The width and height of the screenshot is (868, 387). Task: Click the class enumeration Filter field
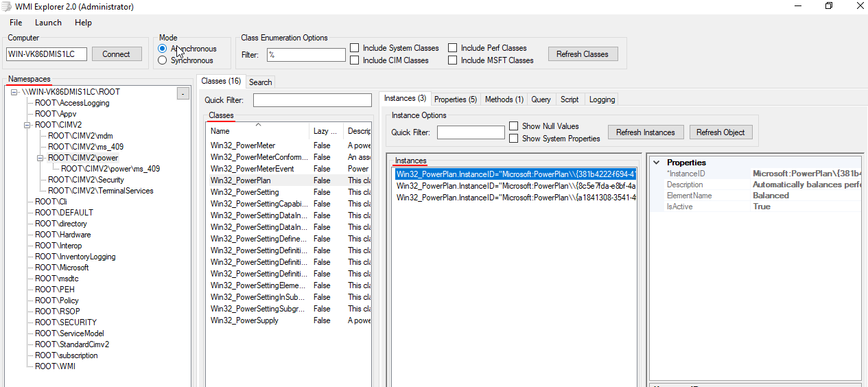click(x=306, y=55)
